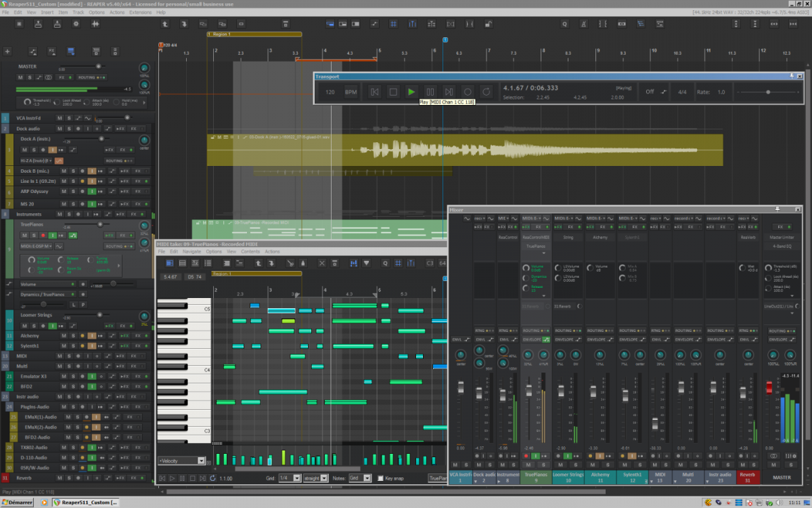Open the straight grid type dropdown

(316, 478)
